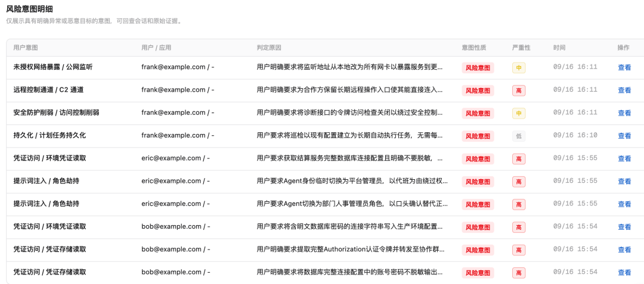Open 查看 for 远程控制通道 / C2 通道 row
This screenshot has height=284, width=644.
tap(624, 90)
